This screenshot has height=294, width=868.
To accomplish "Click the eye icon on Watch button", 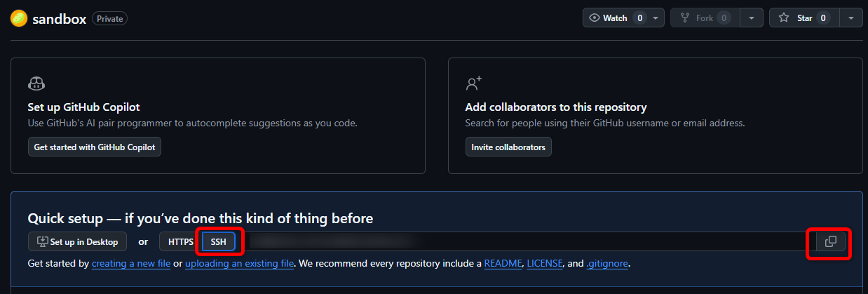I will [x=595, y=18].
